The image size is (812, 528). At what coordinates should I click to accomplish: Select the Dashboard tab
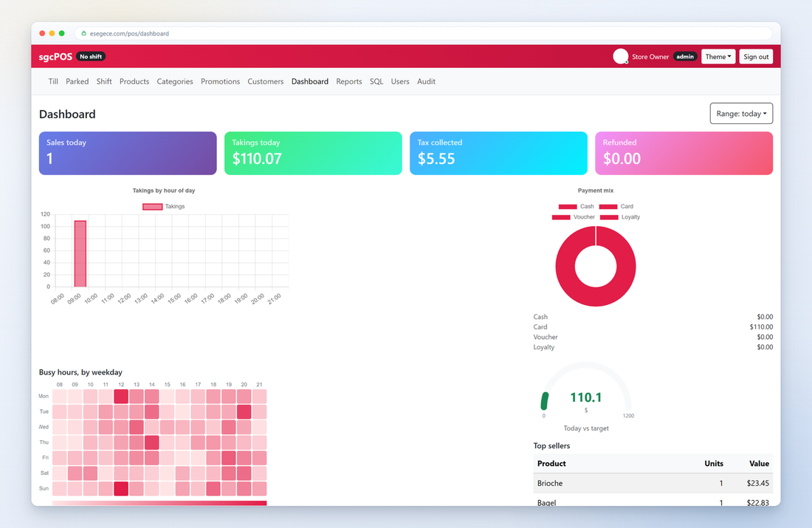(310, 81)
